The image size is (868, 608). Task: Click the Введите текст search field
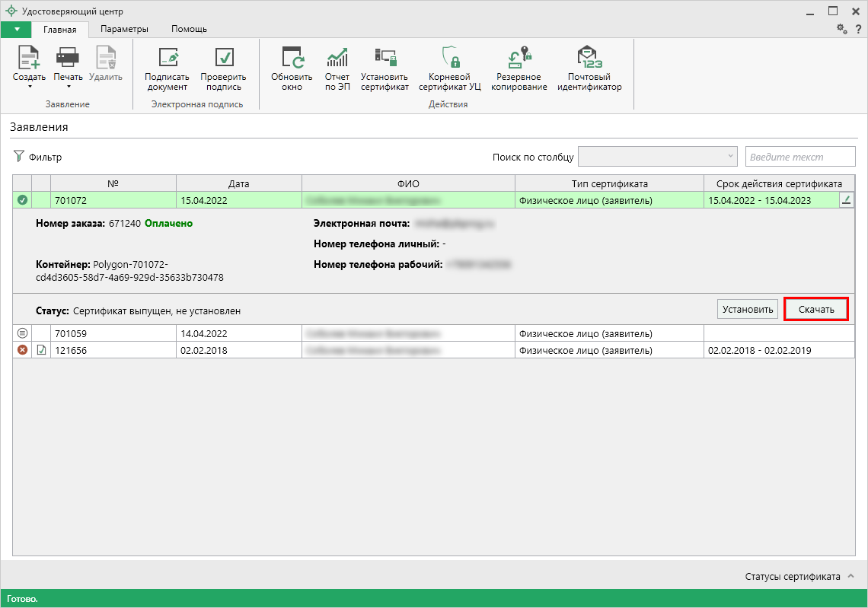point(800,157)
